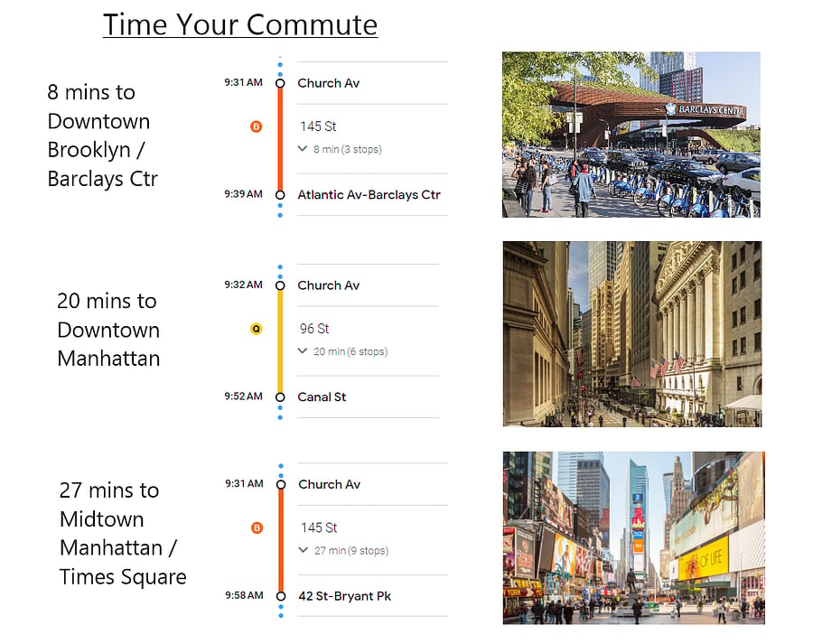Click the 27 mins to Midtown Manhattan caption
This screenshot has width=813, height=644.
pyautogui.click(x=122, y=534)
